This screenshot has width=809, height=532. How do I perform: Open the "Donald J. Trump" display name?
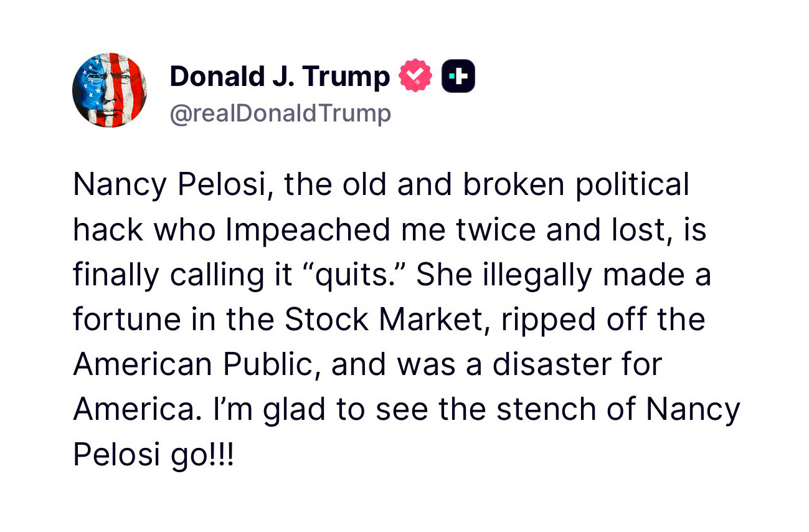point(279,77)
